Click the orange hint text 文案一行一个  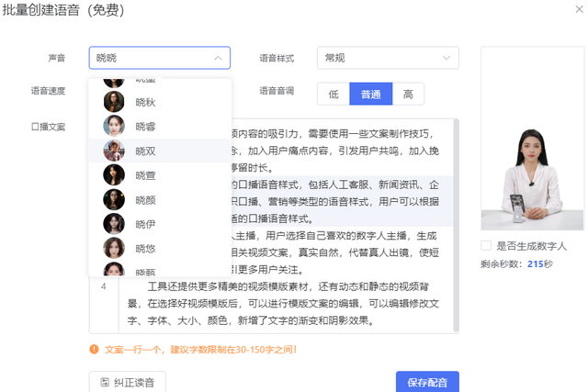(200, 350)
